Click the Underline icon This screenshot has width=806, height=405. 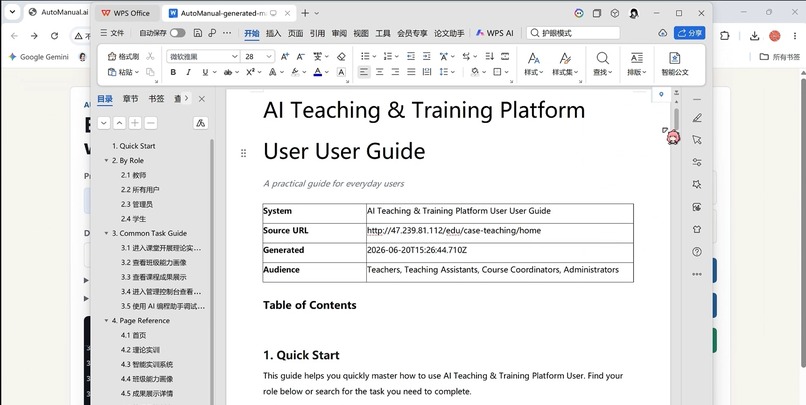pyautogui.click(x=205, y=72)
